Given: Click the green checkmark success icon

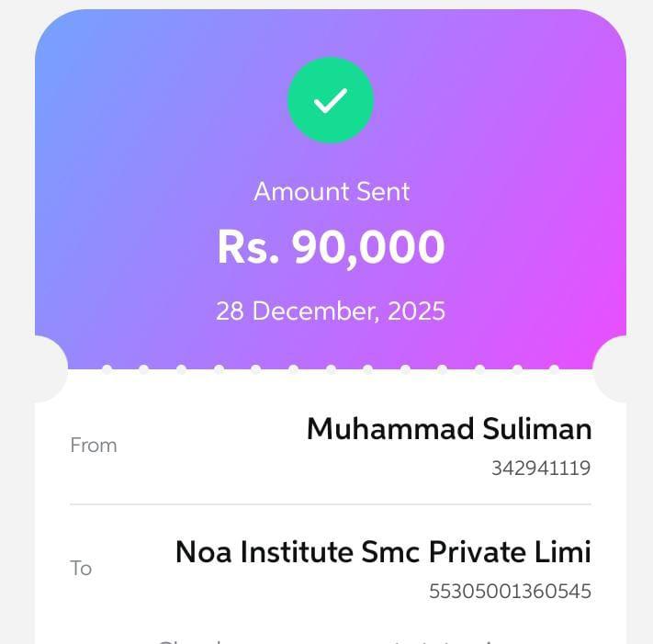Looking at the screenshot, I should coord(331,101).
